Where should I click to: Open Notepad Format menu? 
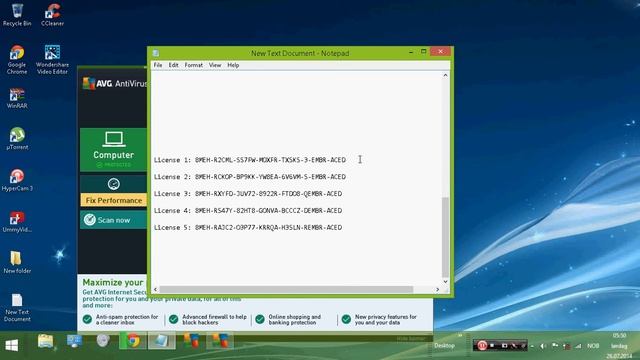(193, 65)
